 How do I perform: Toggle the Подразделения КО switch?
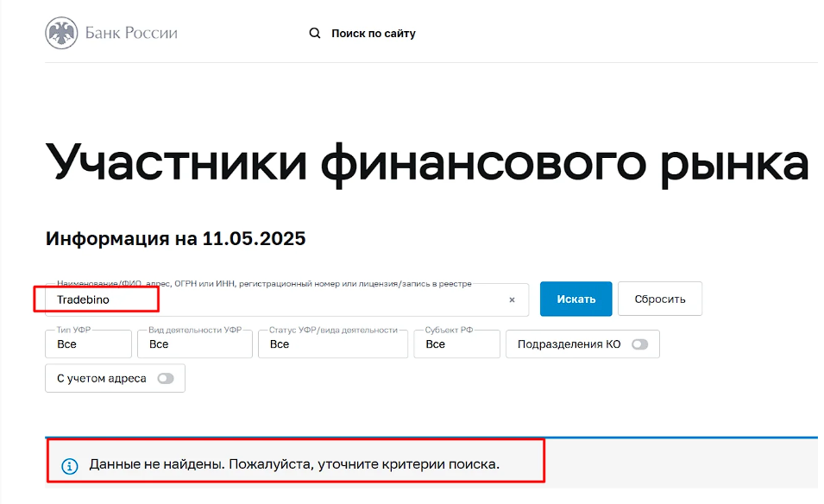pyautogui.click(x=639, y=344)
